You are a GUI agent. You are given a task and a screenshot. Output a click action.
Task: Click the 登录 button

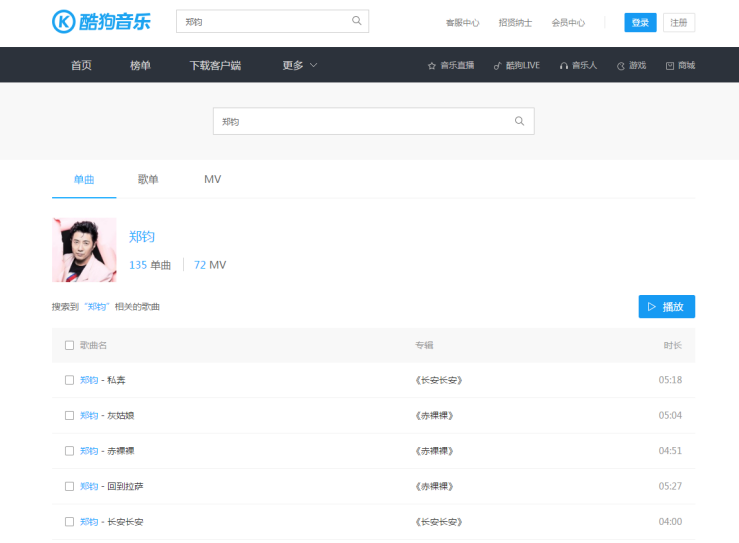point(640,23)
